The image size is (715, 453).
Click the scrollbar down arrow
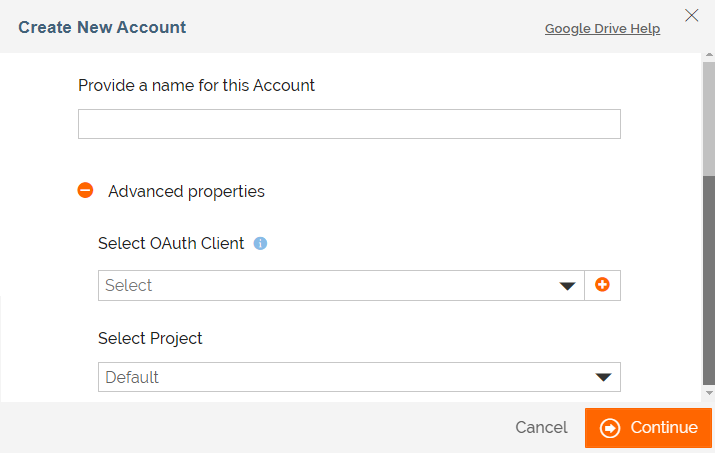tap(709, 393)
